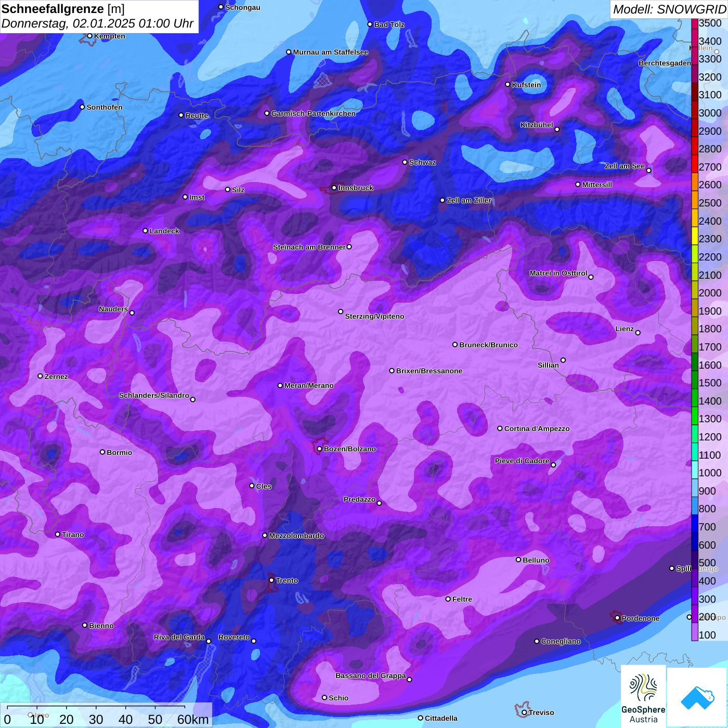Click the 'Modell: SNOWGRID' label

click(x=669, y=9)
